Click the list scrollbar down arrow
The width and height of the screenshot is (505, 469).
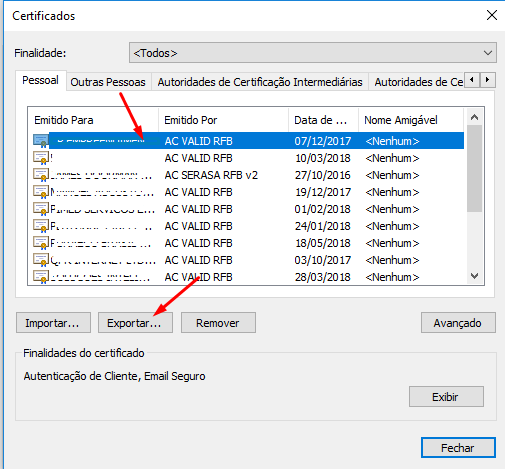[x=474, y=276]
